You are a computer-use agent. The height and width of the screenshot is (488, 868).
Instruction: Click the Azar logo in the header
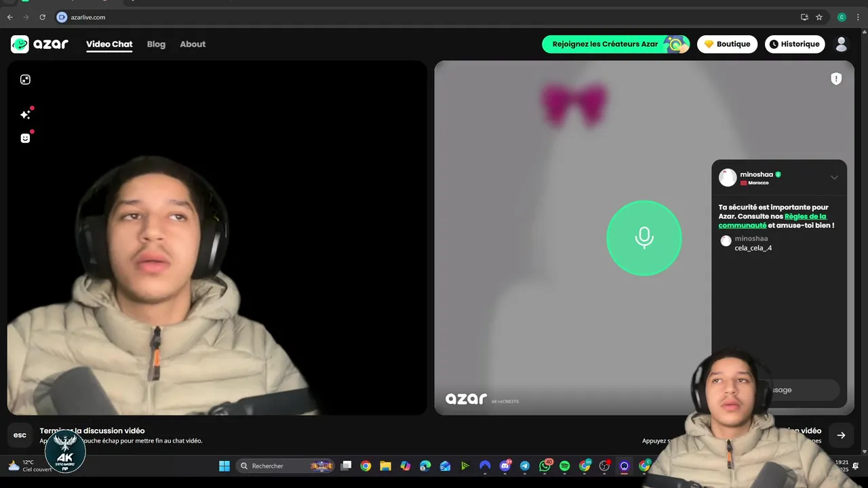click(39, 44)
